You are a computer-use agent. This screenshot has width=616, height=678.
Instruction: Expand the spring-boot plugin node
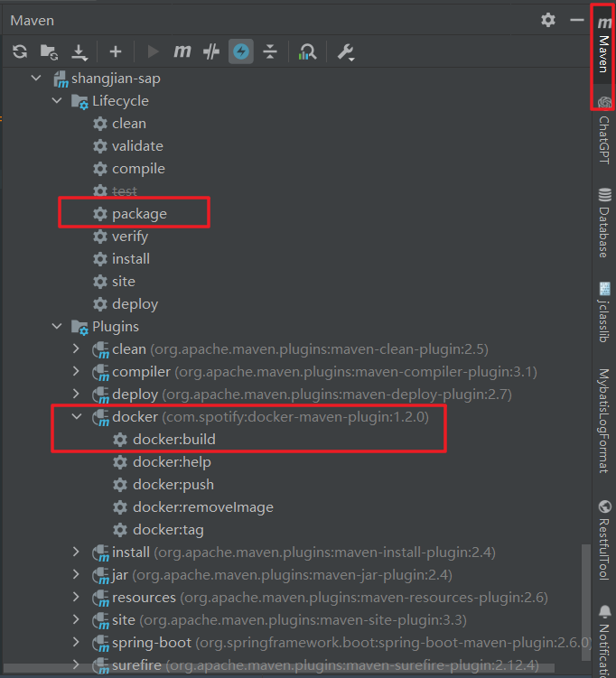[x=76, y=642]
